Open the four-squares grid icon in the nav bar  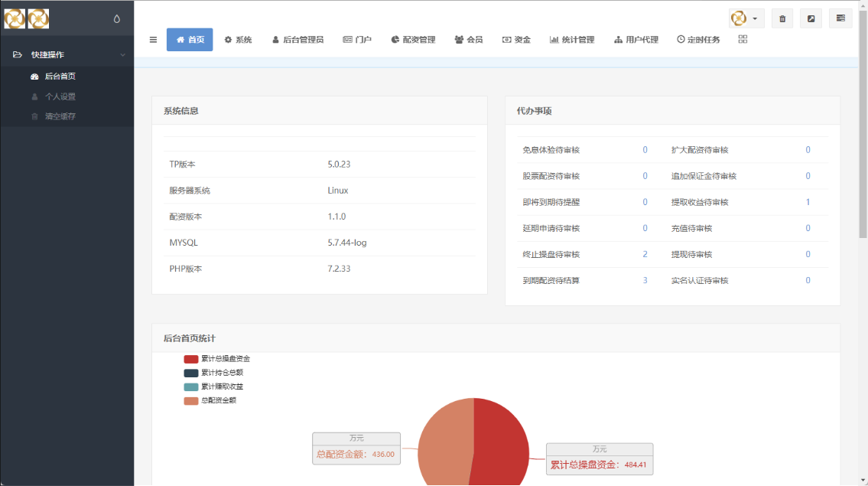pyautogui.click(x=743, y=39)
